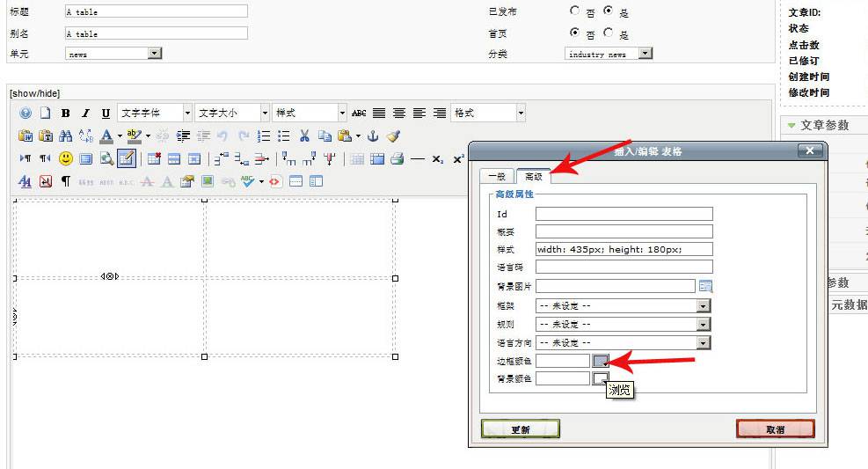Click the delete table icon
The height and width of the screenshot is (469, 868).
pos(154,159)
